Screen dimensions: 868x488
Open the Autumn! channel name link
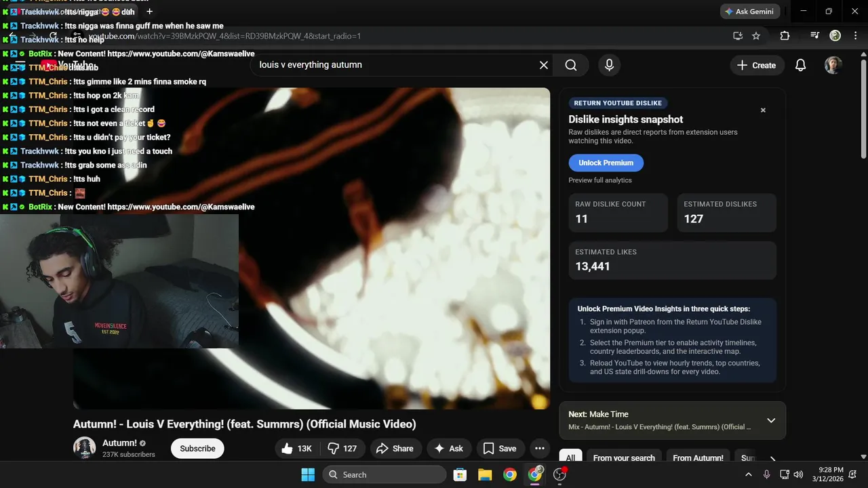tap(119, 443)
